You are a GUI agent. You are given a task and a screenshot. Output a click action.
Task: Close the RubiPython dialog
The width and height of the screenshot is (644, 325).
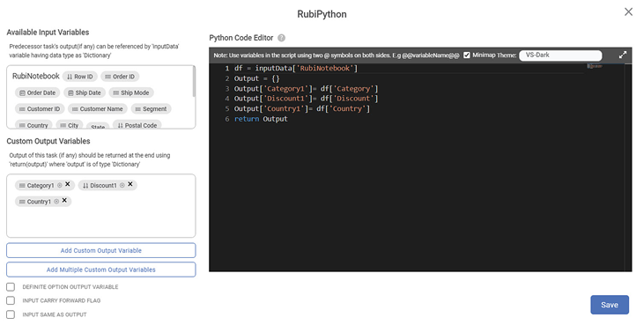tap(628, 12)
